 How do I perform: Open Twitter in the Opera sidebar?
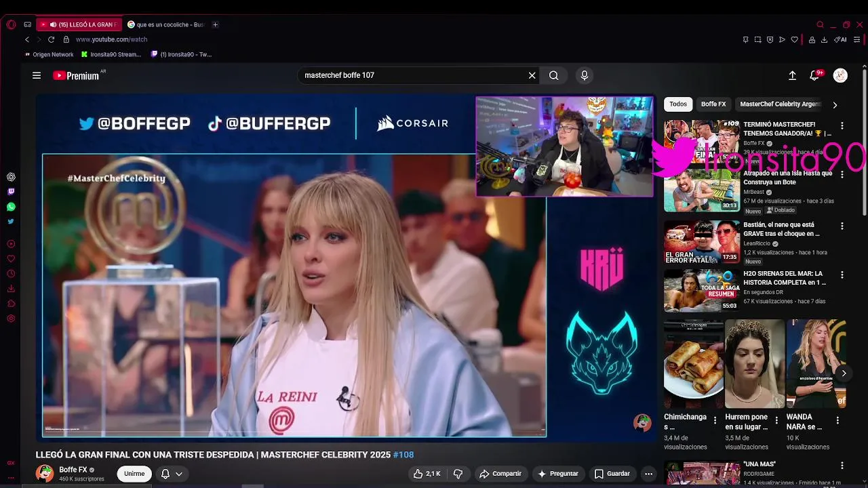coord(11,222)
